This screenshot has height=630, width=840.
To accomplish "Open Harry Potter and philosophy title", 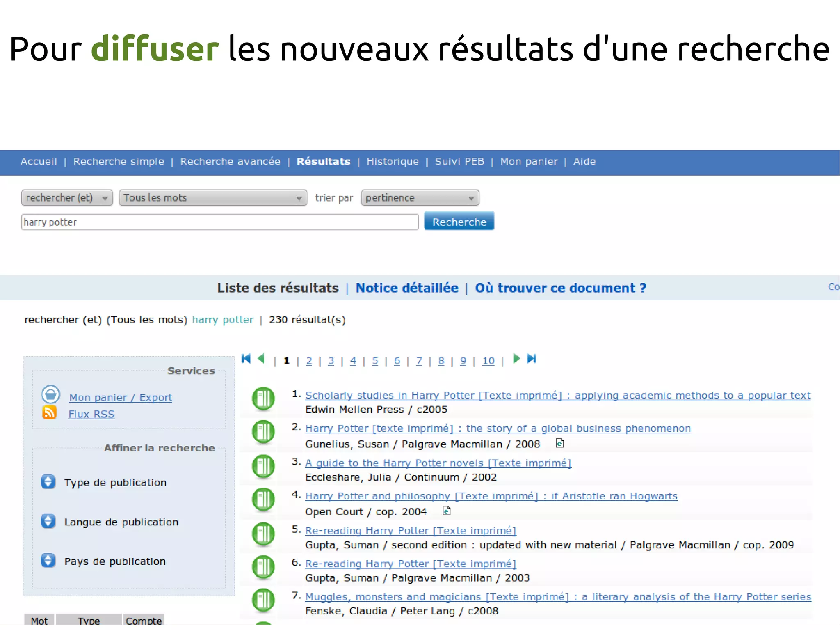I will point(491,496).
